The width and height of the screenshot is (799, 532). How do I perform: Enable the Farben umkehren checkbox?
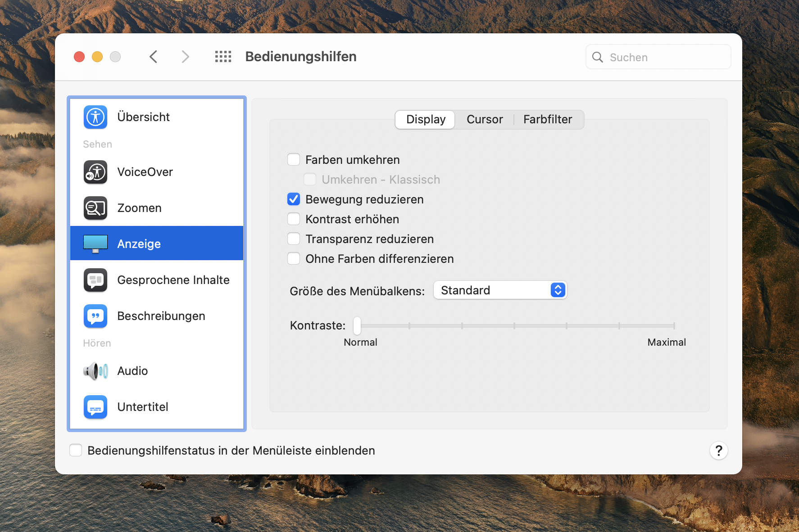coord(294,160)
